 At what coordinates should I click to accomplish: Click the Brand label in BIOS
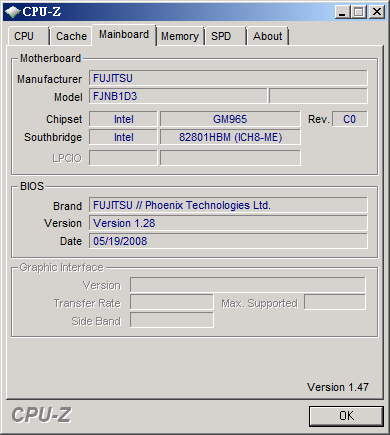pyautogui.click(x=68, y=206)
